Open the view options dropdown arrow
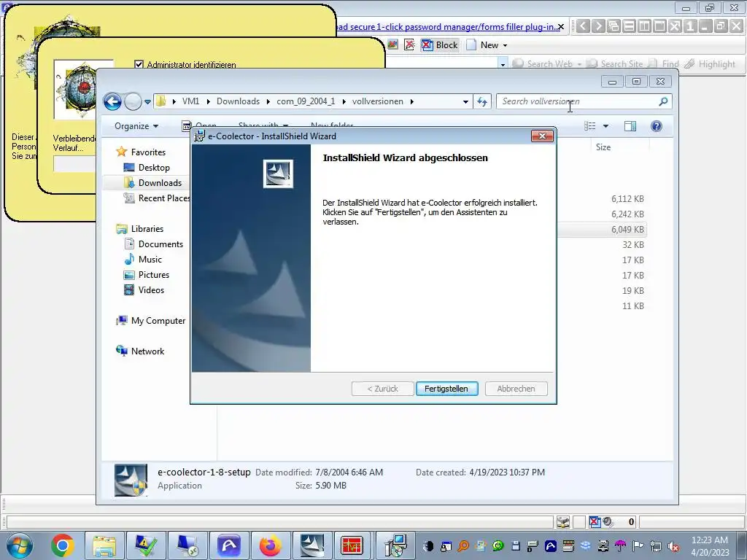This screenshot has height=560, width=747. click(x=605, y=126)
